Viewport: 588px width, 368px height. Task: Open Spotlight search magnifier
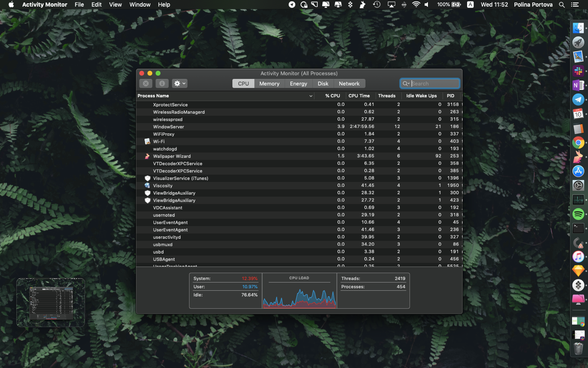561,4
